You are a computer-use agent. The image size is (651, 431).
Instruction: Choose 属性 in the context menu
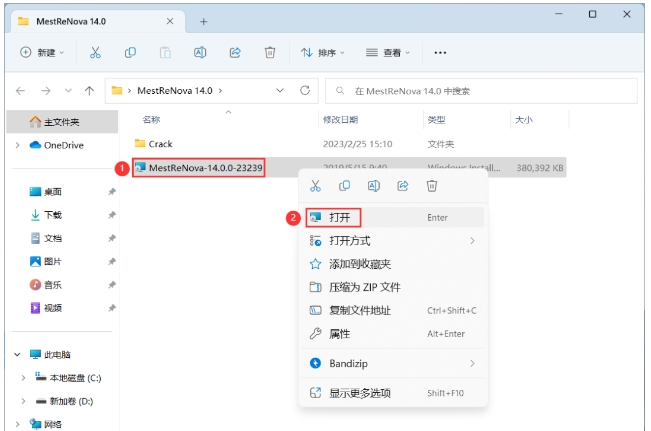394,334
